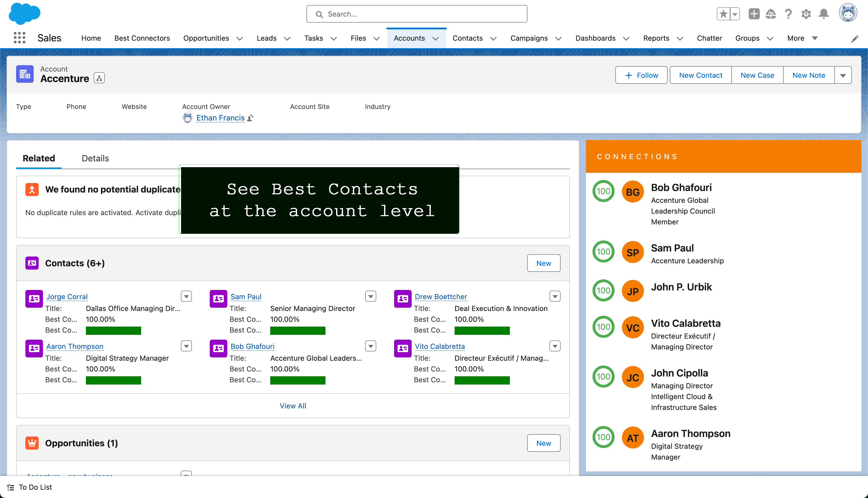Open the Best Connectors tab
The image size is (868, 498).
coord(142,38)
